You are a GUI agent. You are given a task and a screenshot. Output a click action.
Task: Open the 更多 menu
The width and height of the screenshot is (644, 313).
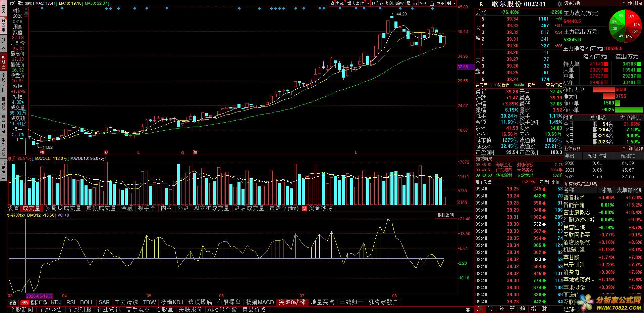pyautogui.click(x=440, y=3)
